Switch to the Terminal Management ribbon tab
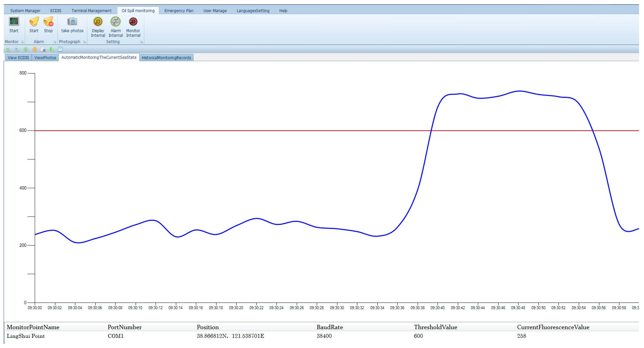Screen dimensions: 644x348 click(x=91, y=11)
